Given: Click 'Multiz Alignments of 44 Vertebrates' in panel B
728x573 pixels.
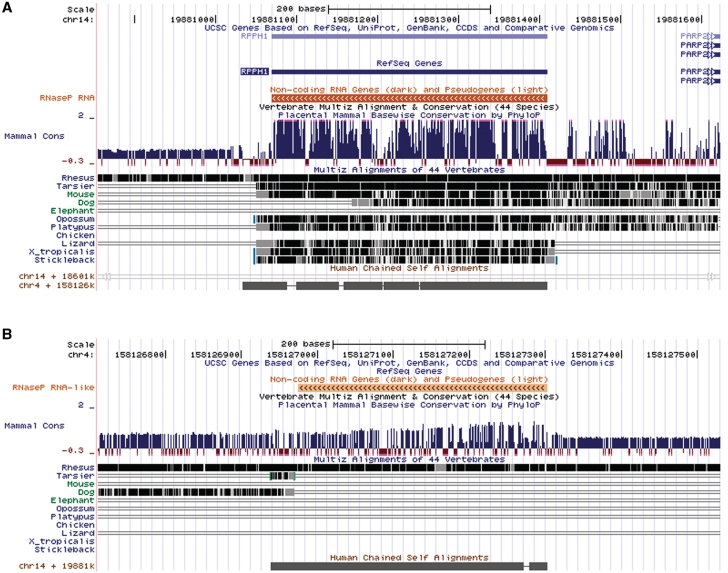Looking at the screenshot, I should tap(409, 459).
